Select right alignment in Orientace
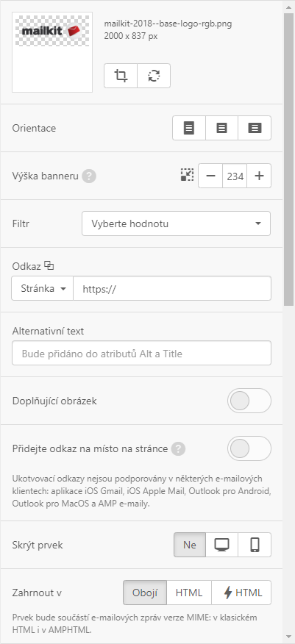The width and height of the screenshot is (295, 644). tap(255, 128)
